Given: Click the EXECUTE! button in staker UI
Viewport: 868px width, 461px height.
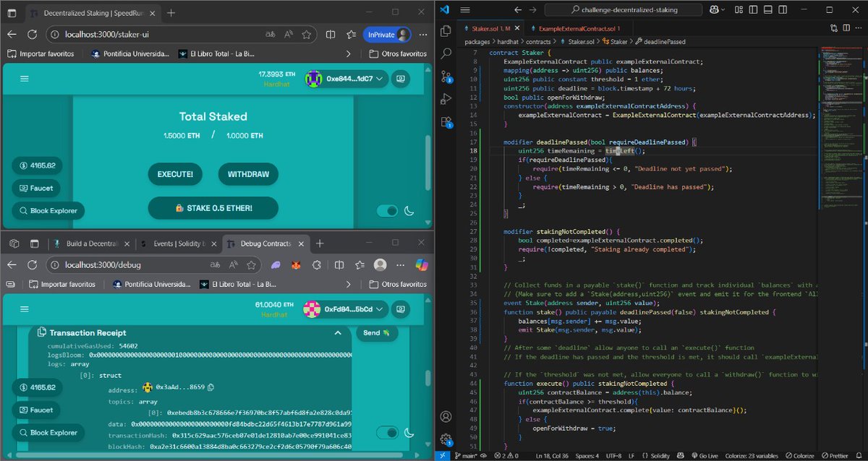Looking at the screenshot, I should pos(175,174).
